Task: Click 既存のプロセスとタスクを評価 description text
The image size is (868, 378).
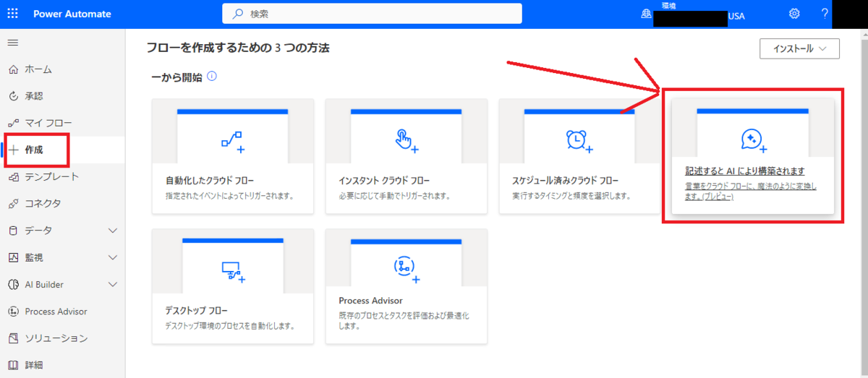Action: point(403,321)
